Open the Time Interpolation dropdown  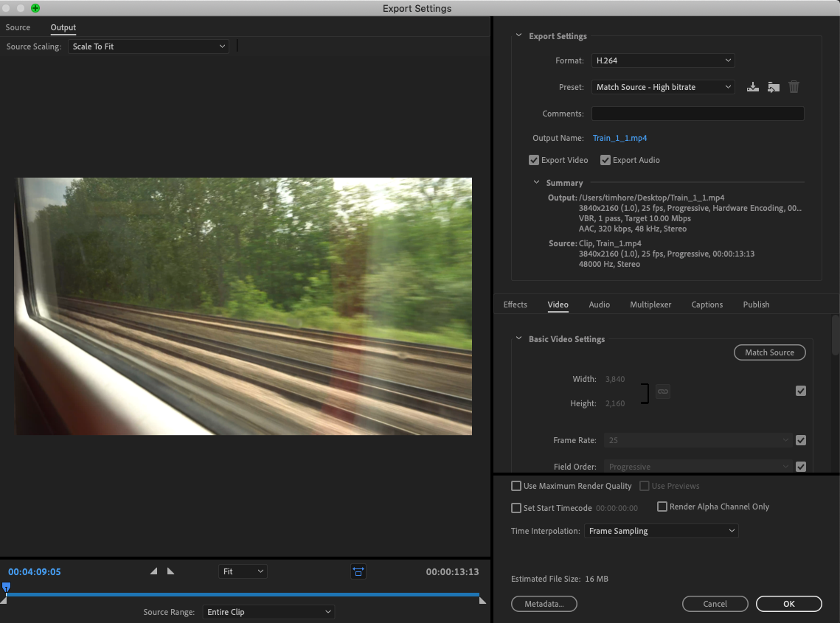tap(661, 531)
